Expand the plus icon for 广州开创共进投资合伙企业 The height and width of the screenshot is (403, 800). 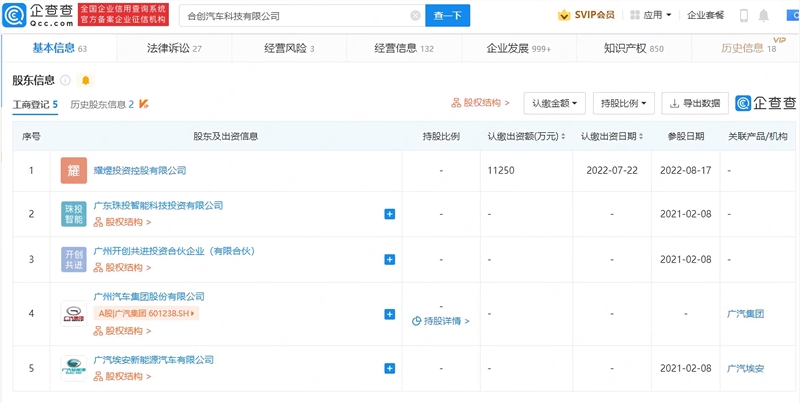(x=389, y=260)
